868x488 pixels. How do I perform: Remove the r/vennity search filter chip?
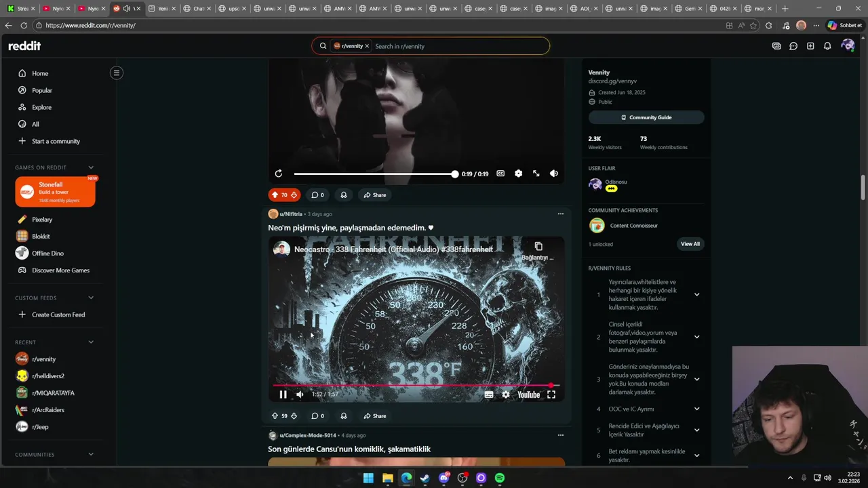[367, 46]
